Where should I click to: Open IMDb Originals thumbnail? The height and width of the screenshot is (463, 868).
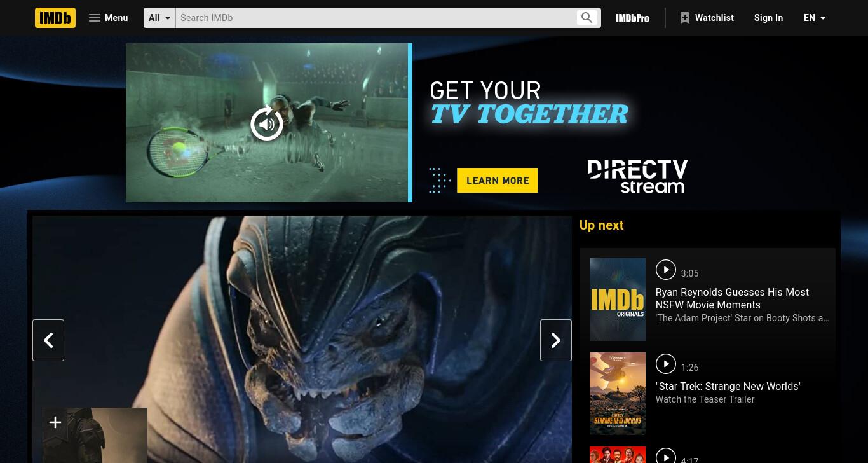click(618, 300)
